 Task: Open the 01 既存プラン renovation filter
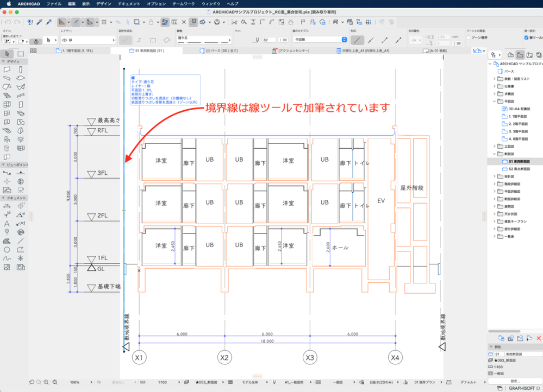[x=425, y=382]
